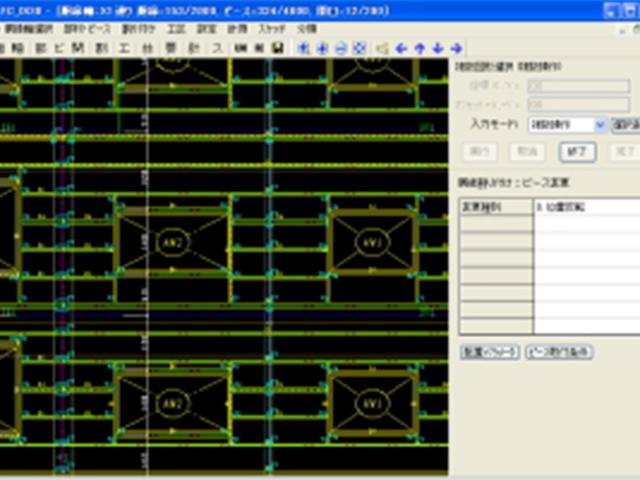Open the 設定 menu
Image resolution: width=640 pixels, height=480 pixels.
pos(207,29)
